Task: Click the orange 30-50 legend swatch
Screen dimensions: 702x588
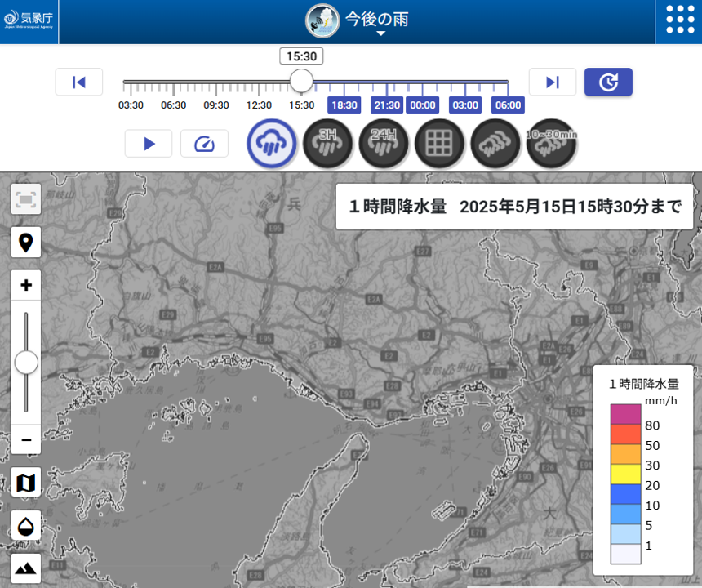Action: pyautogui.click(x=625, y=455)
